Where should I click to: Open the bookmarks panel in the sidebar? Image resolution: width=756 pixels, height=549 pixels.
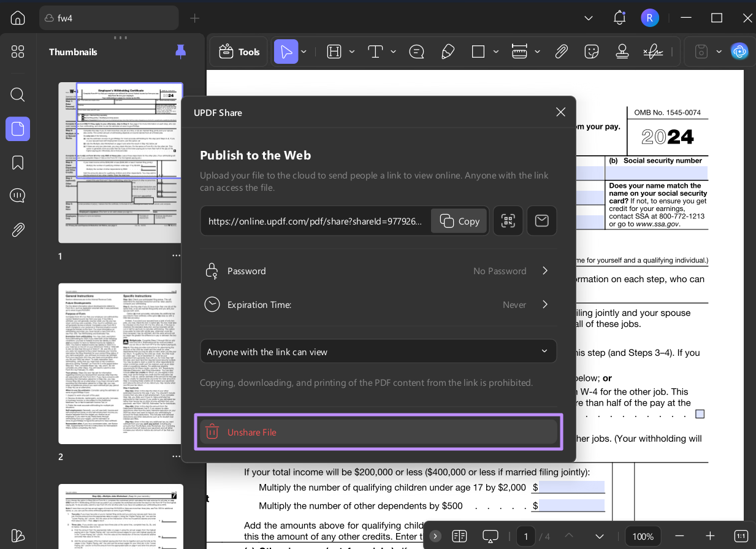(17, 163)
